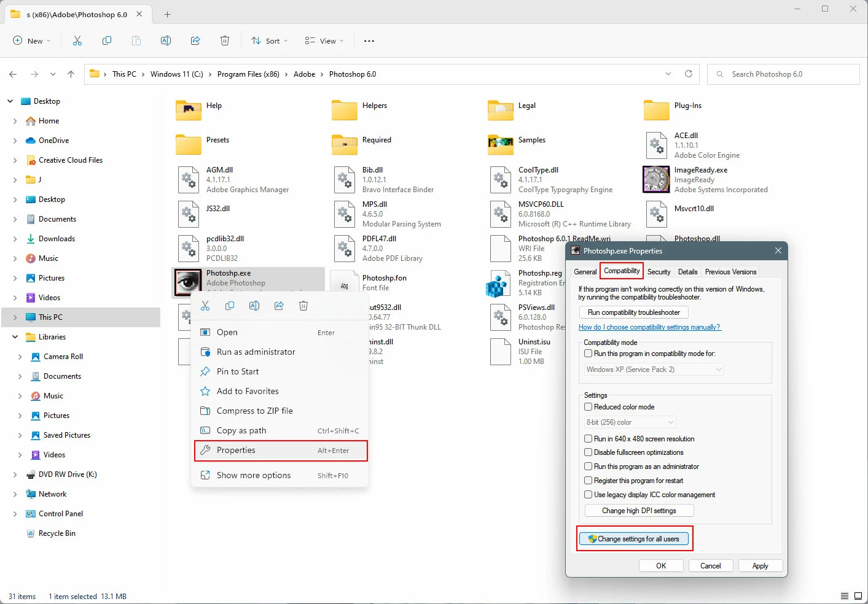The height and width of the screenshot is (604, 868).
Task: Select the Plug-Ins folder icon
Action: coord(657,110)
